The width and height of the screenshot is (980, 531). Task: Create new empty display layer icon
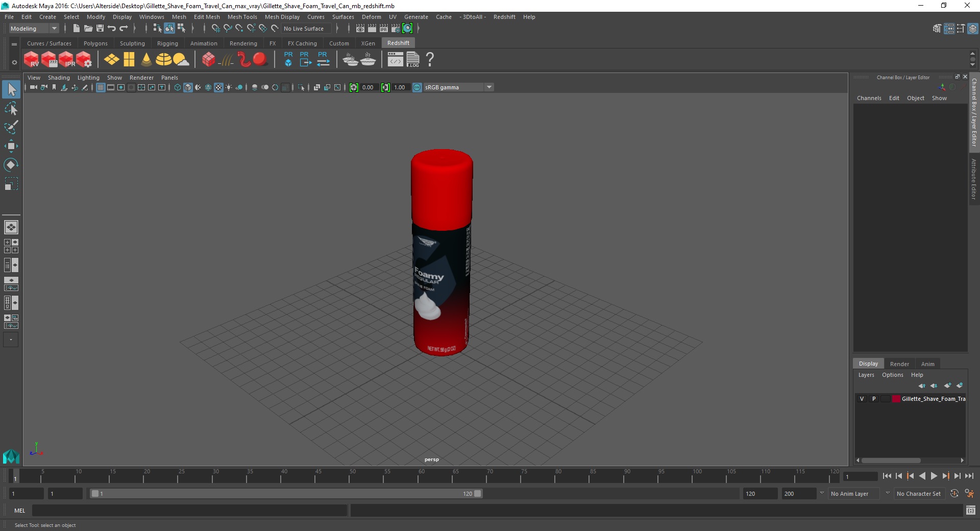click(x=947, y=385)
